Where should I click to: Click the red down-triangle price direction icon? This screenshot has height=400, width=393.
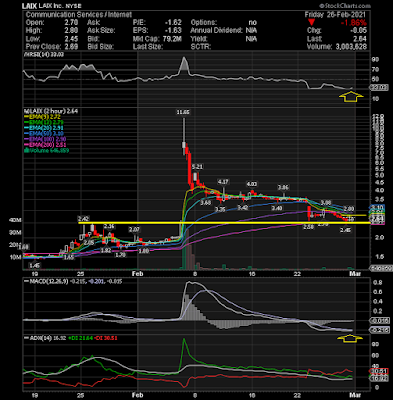(311, 23)
